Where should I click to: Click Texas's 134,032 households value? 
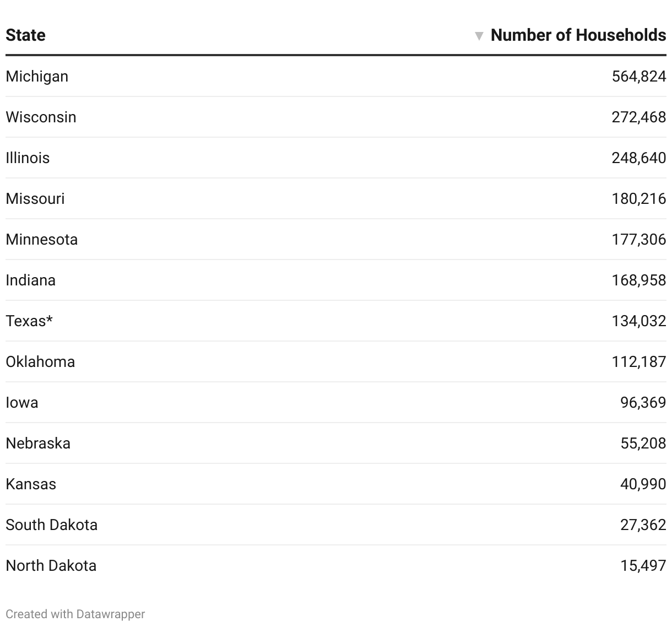(638, 321)
